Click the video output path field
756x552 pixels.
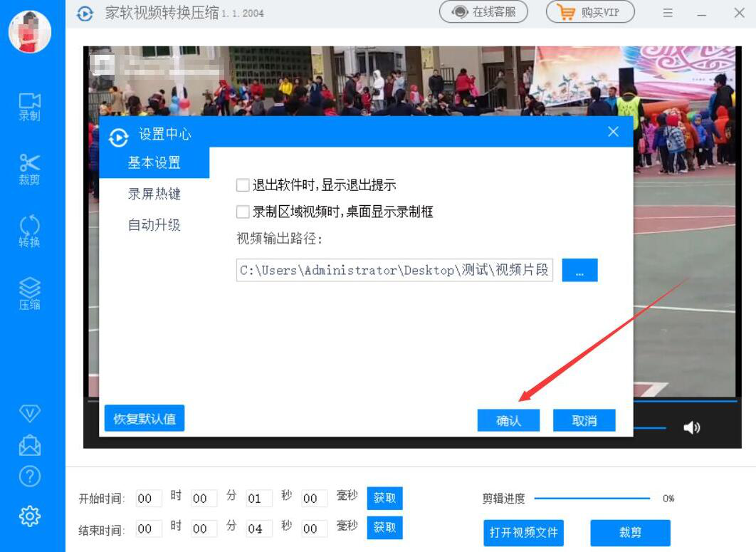click(394, 270)
